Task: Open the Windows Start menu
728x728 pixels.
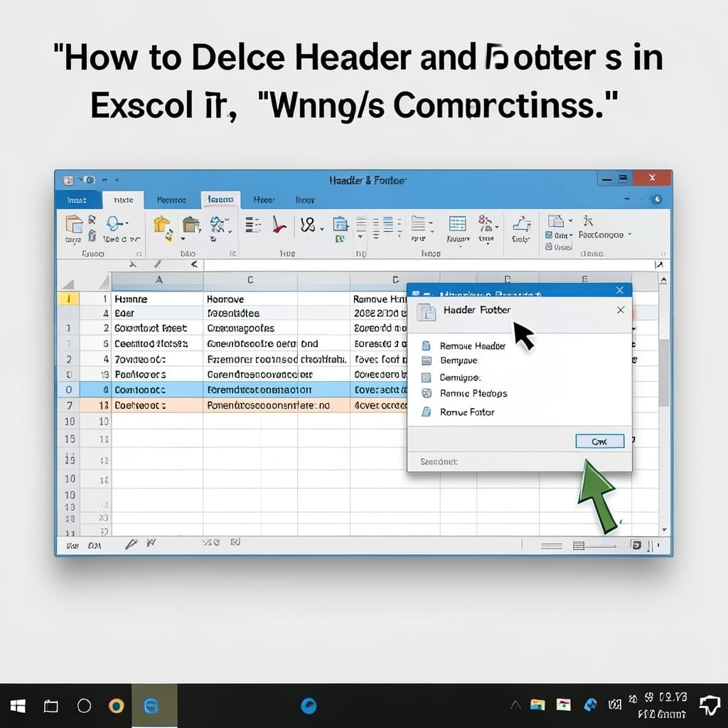Action: [18, 706]
